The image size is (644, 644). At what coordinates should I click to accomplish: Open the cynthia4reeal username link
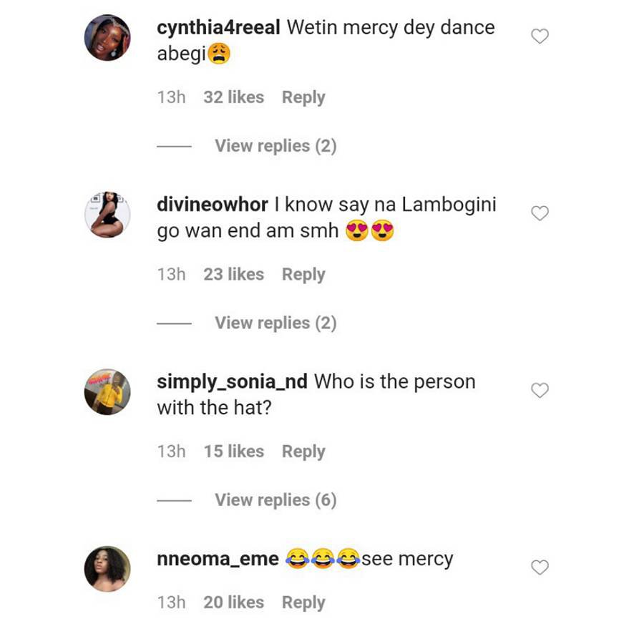click(219, 28)
